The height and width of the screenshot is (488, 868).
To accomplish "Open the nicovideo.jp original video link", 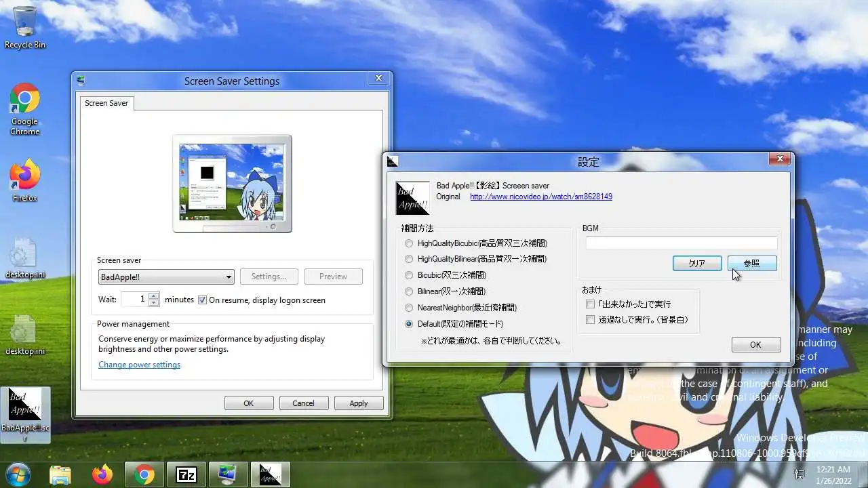I will (x=541, y=197).
